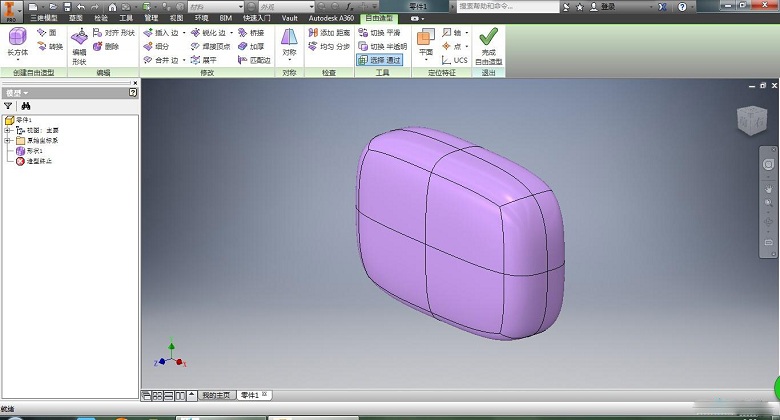Viewport: 780px width, 420px height.
Task: Click the binoculars find icon in browser
Action: [x=26, y=105]
